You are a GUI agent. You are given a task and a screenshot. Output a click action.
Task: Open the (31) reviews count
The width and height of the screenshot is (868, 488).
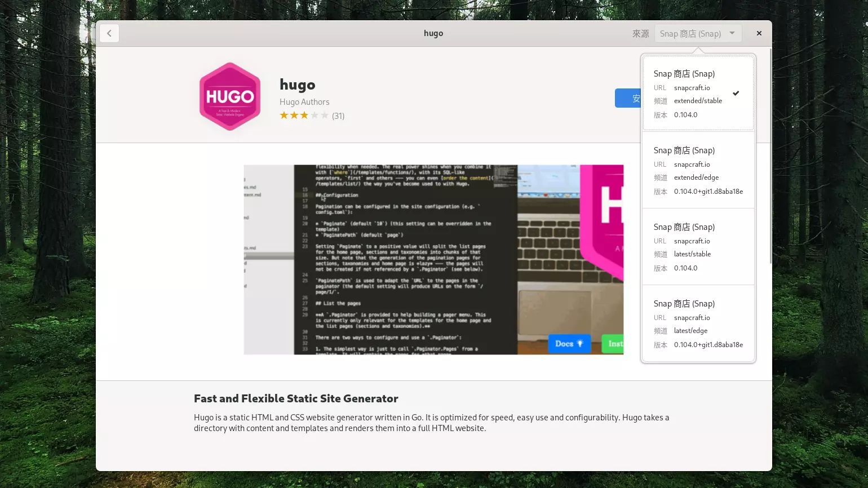338,116
